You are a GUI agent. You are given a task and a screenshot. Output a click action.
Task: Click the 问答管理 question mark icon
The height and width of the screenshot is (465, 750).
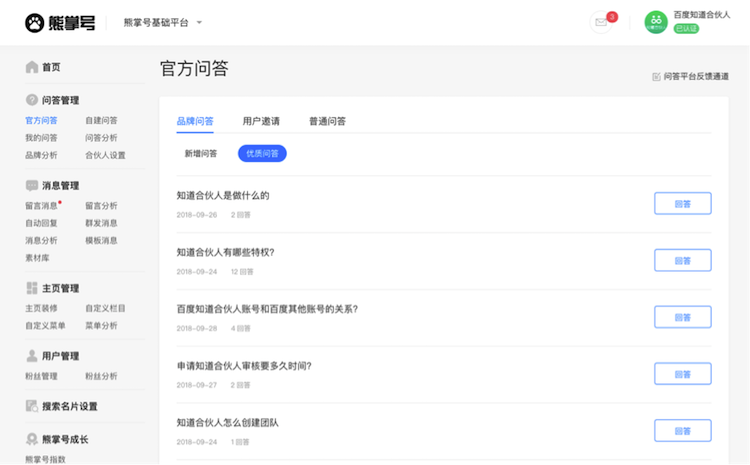[x=32, y=100]
